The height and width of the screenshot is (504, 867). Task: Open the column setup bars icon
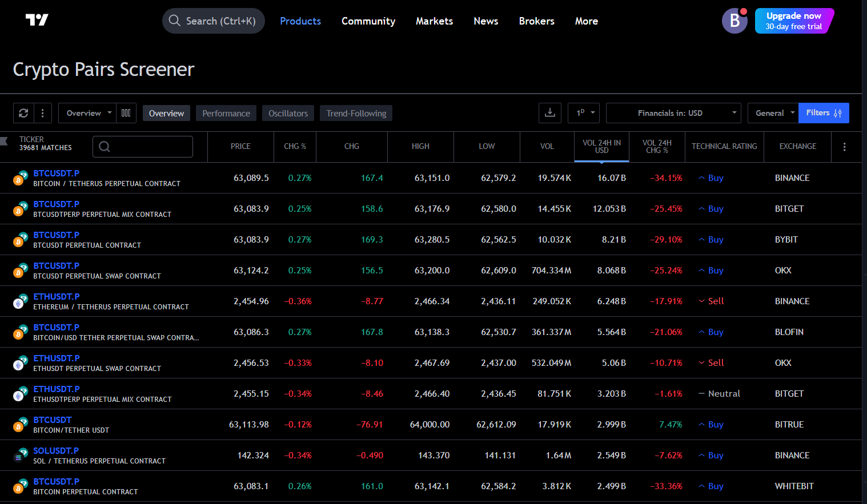[126, 113]
